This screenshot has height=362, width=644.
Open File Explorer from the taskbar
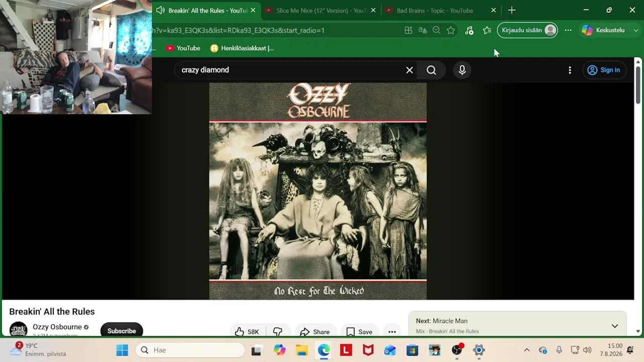tap(301, 350)
